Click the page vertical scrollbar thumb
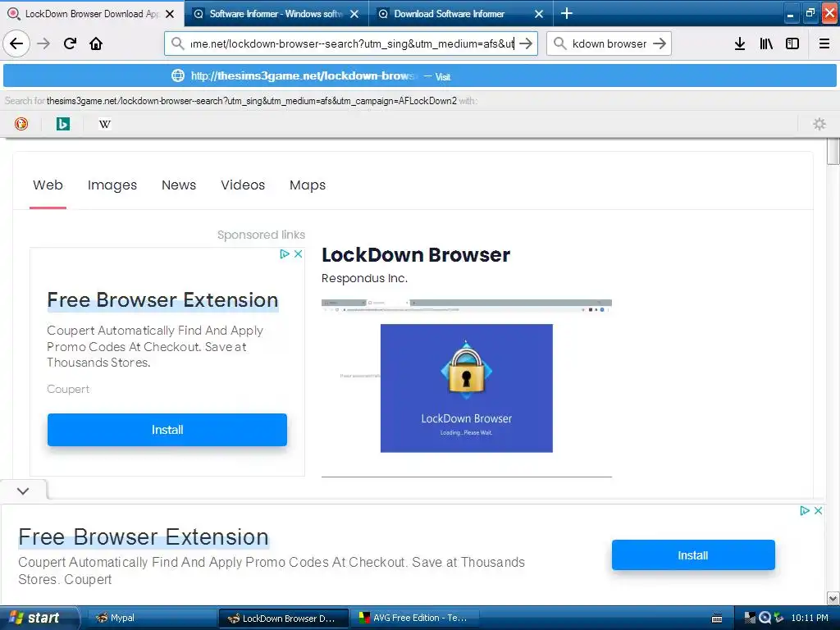 [x=833, y=152]
